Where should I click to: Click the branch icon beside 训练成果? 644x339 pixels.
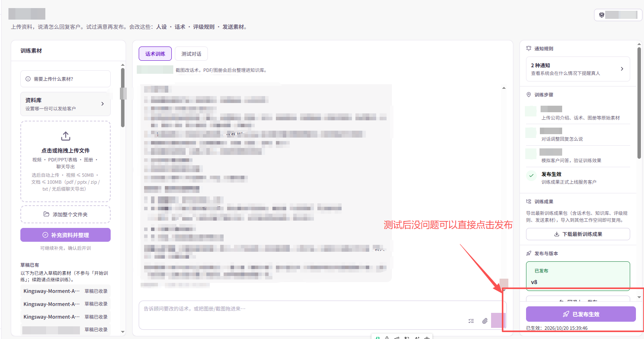tap(529, 201)
